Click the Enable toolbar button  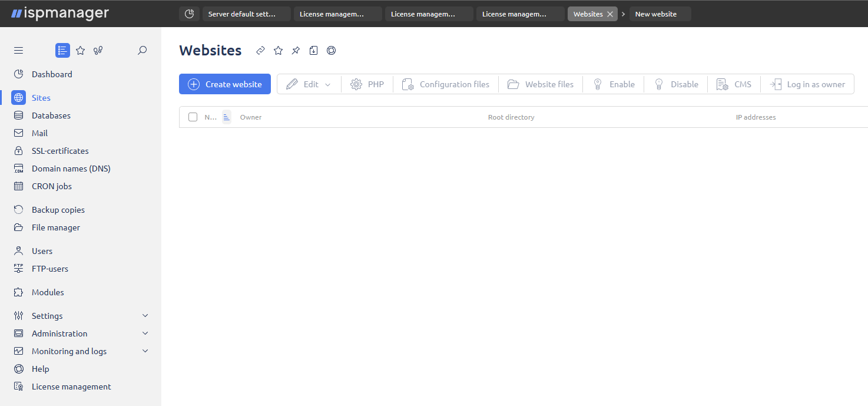pyautogui.click(x=613, y=84)
